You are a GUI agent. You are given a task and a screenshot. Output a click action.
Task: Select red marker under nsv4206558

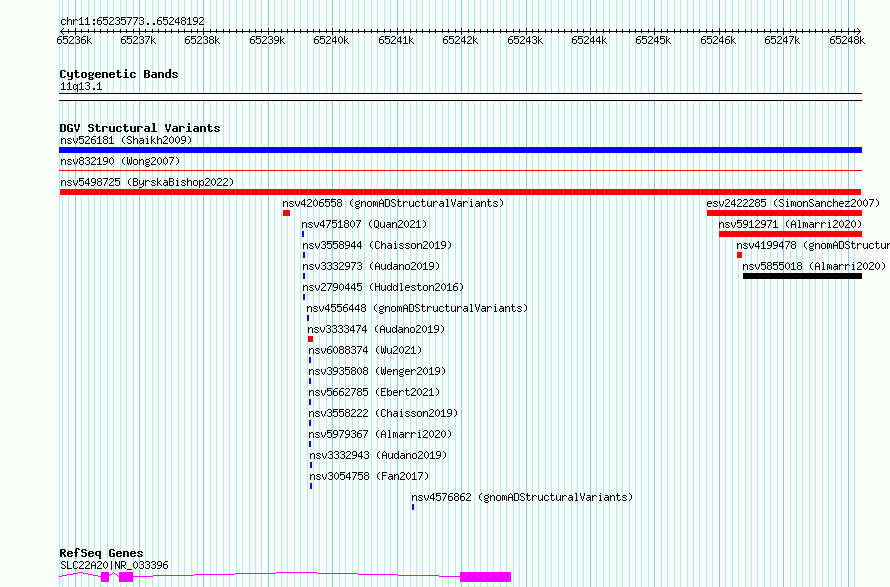(x=287, y=213)
